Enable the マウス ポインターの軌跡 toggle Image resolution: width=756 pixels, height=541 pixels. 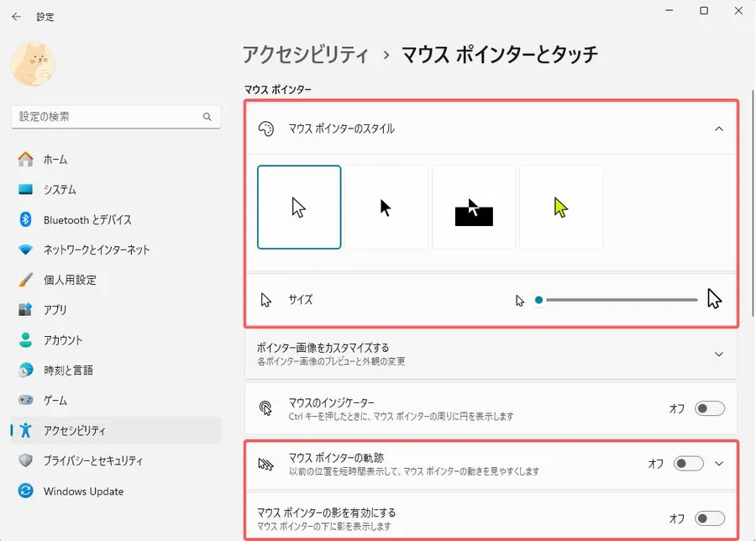coord(689,463)
